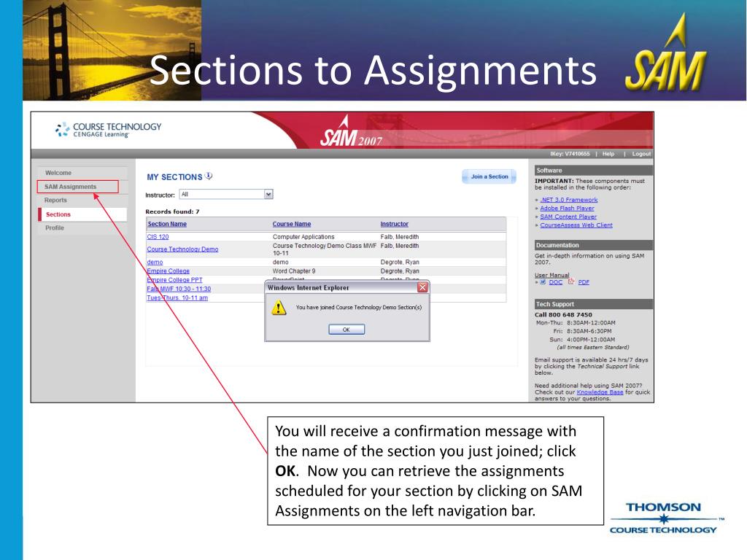
Task: Click the SAM 2007 banner logo
Action: click(x=351, y=132)
